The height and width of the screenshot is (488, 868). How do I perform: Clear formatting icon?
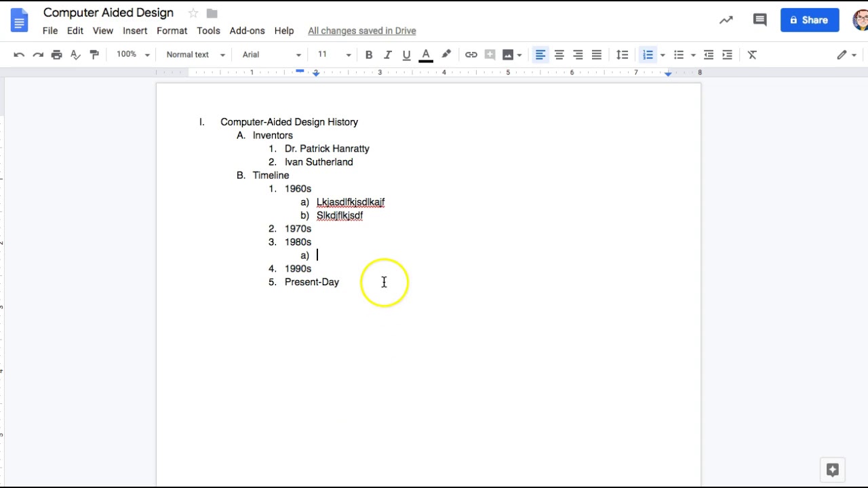pyautogui.click(x=752, y=55)
